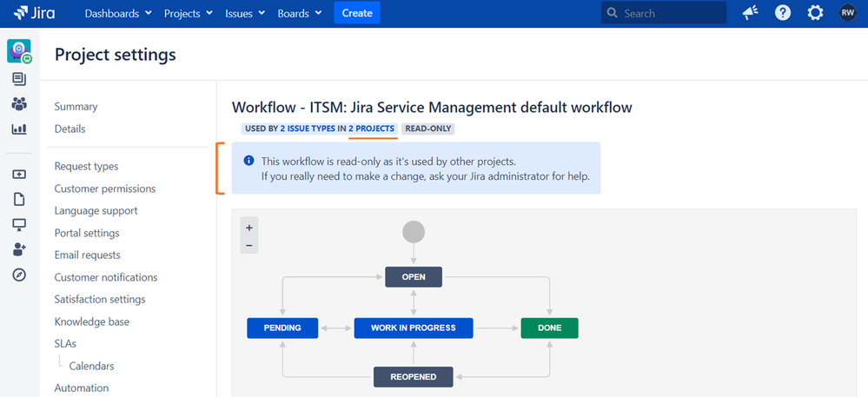The height and width of the screenshot is (397, 868).
Task: Select the REOPENED status node
Action: coord(414,377)
